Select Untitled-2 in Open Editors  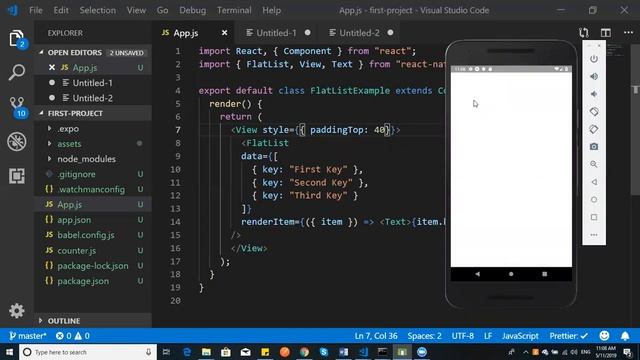point(93,98)
